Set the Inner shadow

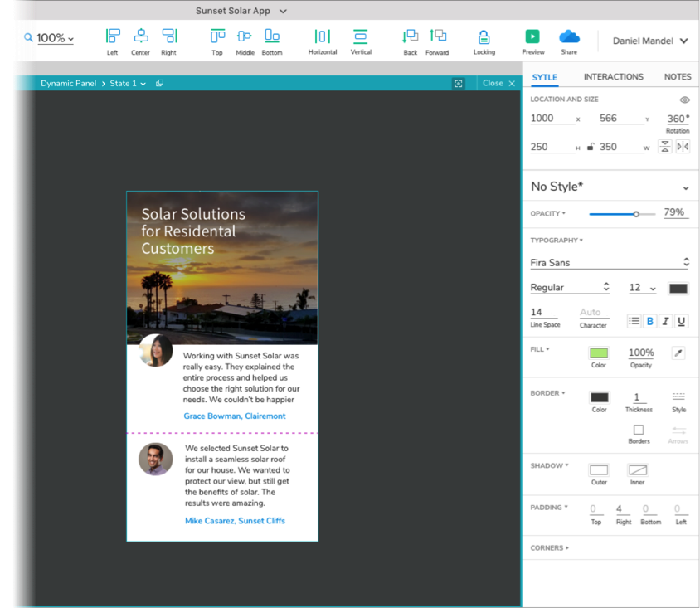point(638,470)
